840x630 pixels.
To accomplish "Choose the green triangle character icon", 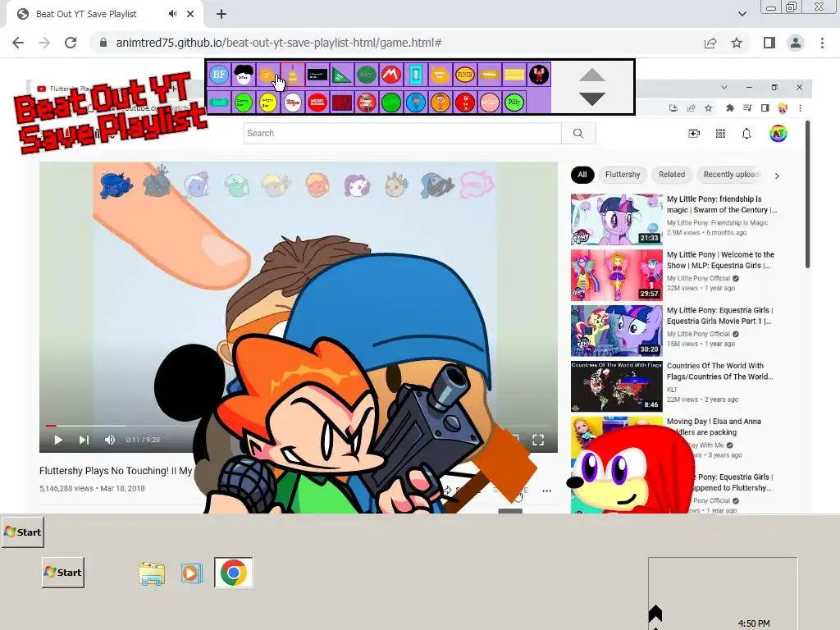I will coord(341,75).
